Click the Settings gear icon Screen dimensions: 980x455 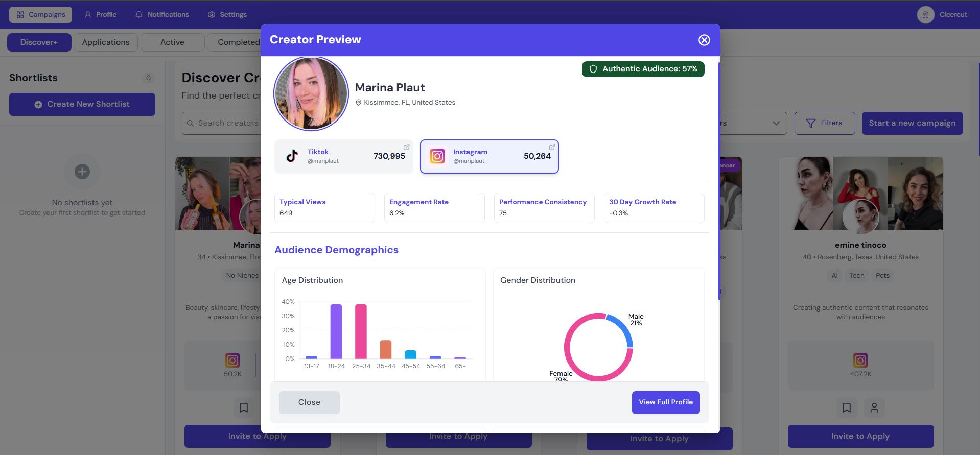coord(212,15)
